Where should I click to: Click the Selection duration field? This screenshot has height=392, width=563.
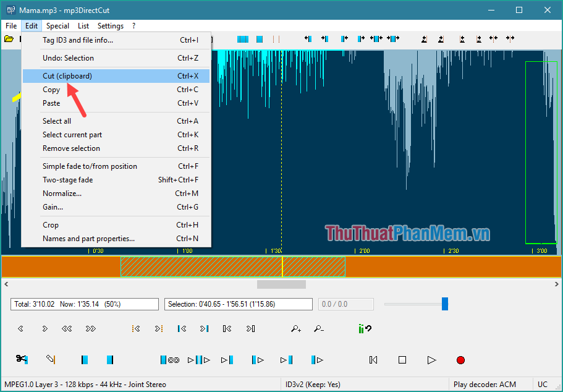click(238, 304)
